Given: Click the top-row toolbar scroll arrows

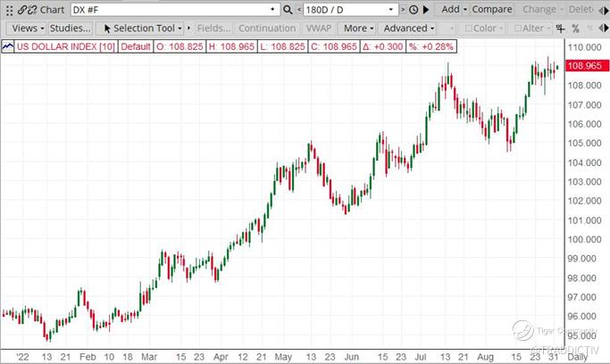Looking at the screenshot, I should 604,11.
